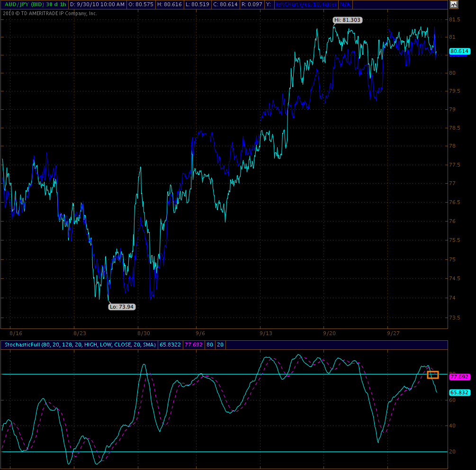Open the JeffChart study label in header
The height and width of the screenshot is (470, 476).
(306, 4)
